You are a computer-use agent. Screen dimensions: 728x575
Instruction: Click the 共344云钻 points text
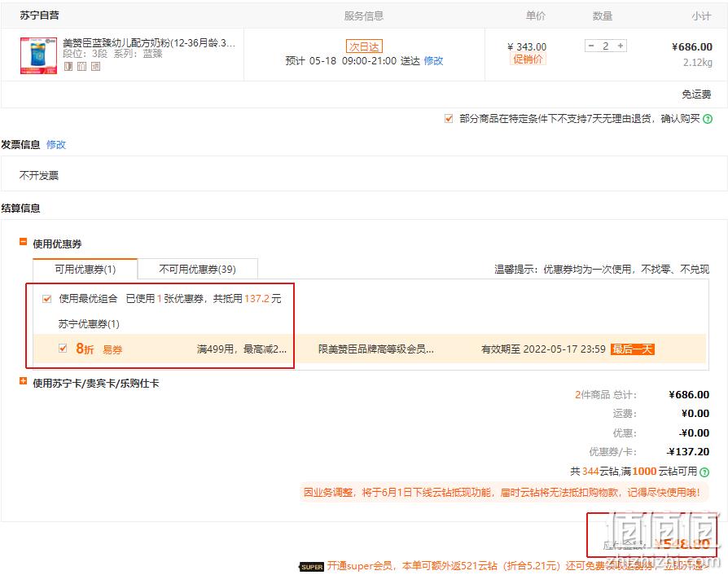593,472
